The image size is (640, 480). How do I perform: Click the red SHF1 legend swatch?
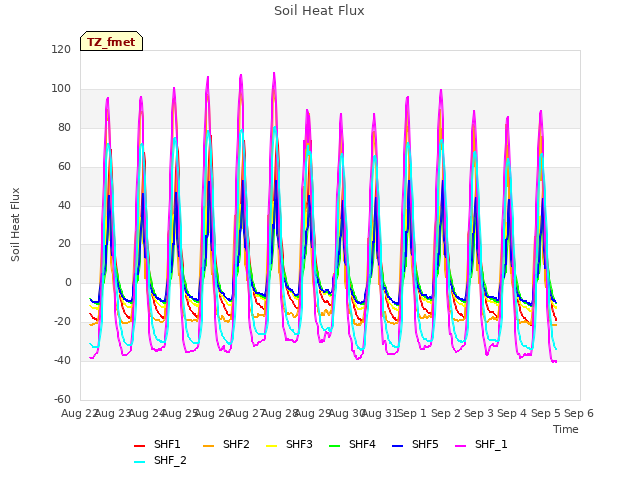pyautogui.click(x=140, y=446)
